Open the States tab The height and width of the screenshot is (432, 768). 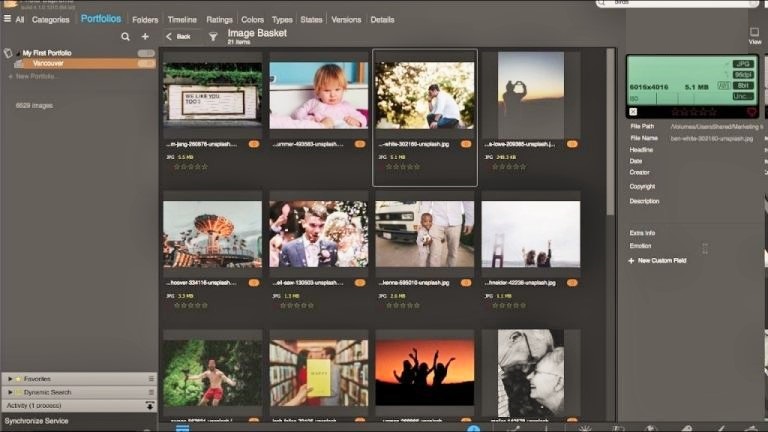311,20
